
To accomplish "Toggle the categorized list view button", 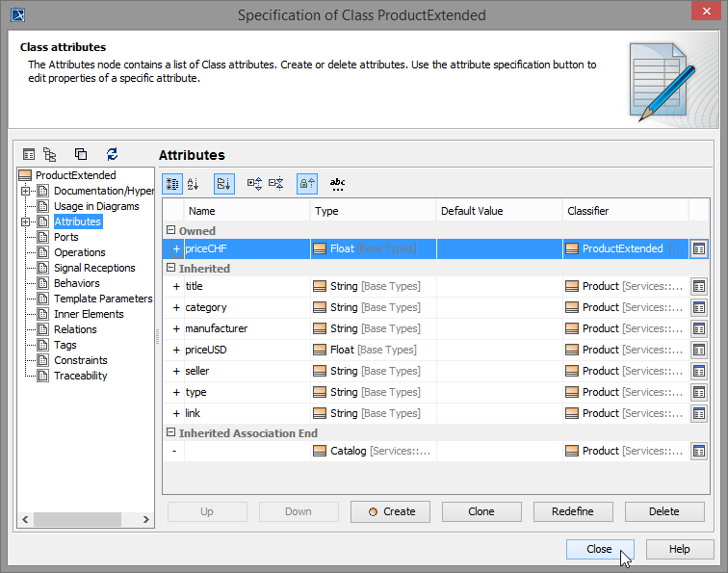I will (172, 183).
